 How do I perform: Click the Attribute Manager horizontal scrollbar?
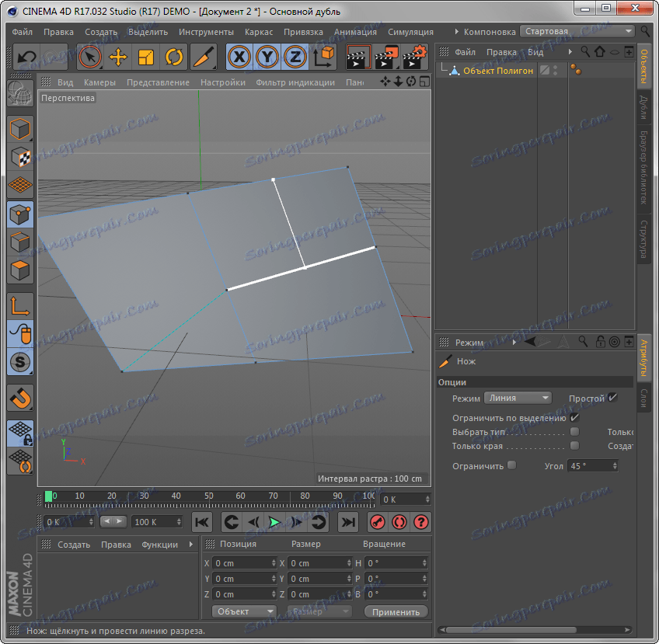511,630
